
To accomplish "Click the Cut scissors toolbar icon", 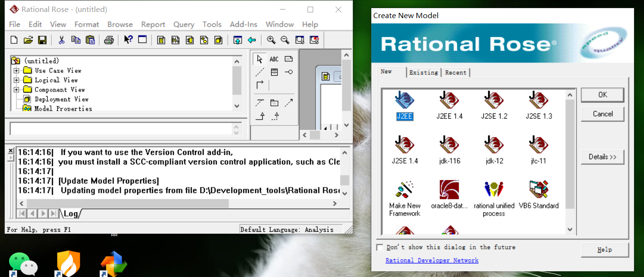I will (61, 40).
